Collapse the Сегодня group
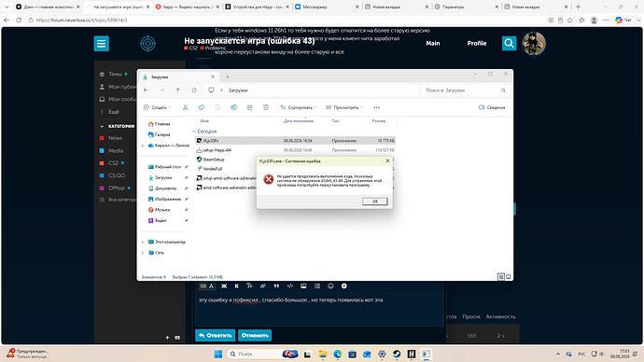This screenshot has height=362, width=644. (x=194, y=132)
